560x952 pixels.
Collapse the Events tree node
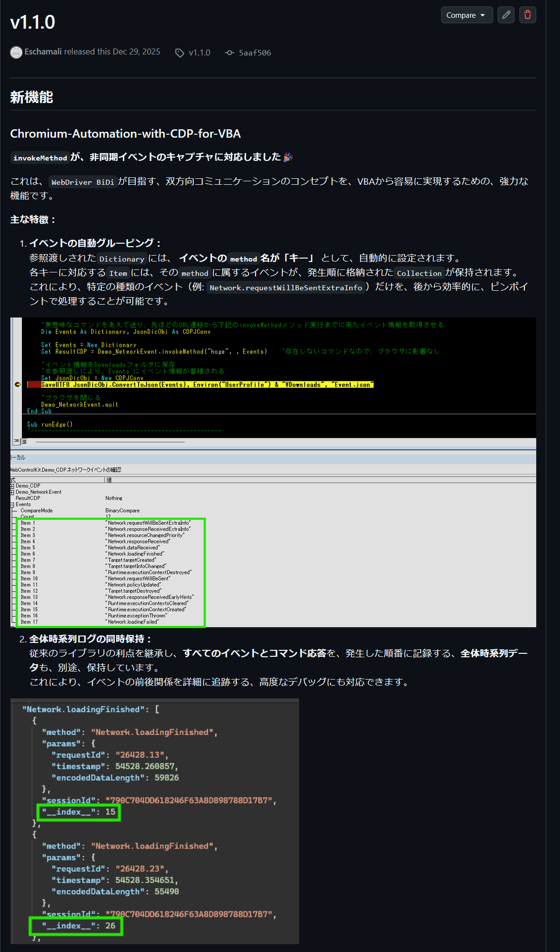point(12,505)
